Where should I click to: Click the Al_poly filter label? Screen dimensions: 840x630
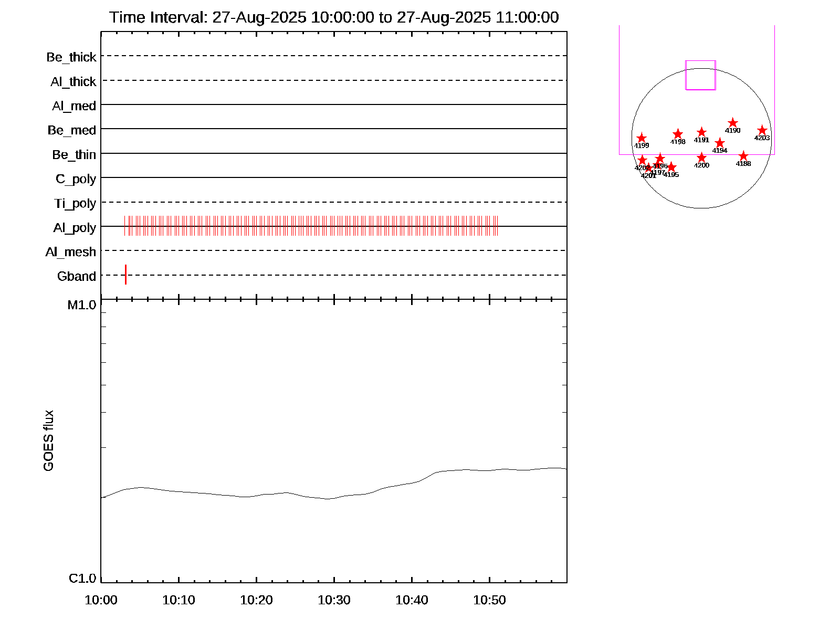pyautogui.click(x=75, y=227)
